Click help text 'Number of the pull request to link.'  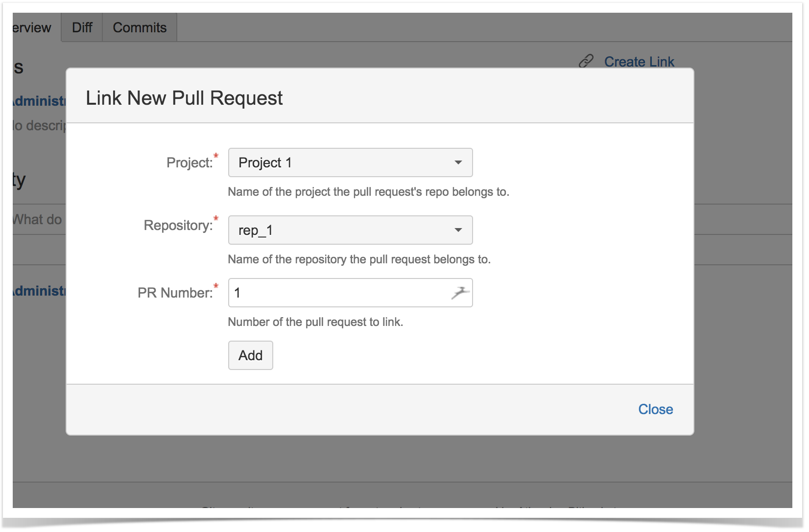[x=315, y=322]
